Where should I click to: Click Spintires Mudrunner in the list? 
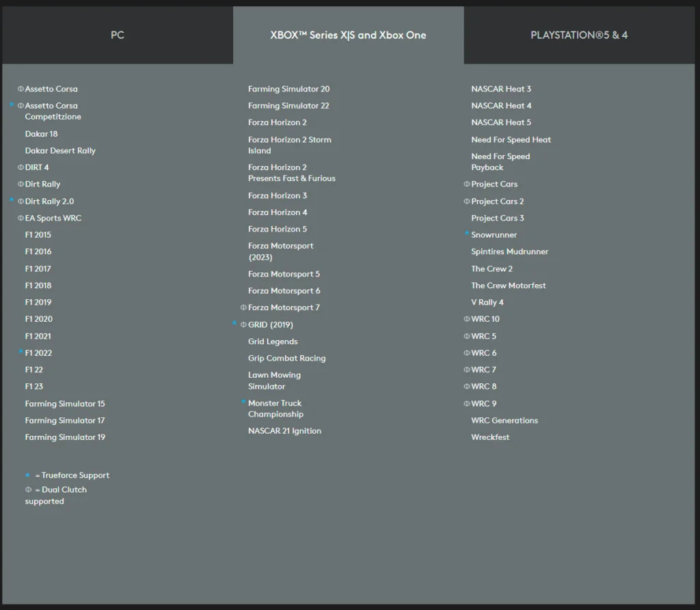510,251
